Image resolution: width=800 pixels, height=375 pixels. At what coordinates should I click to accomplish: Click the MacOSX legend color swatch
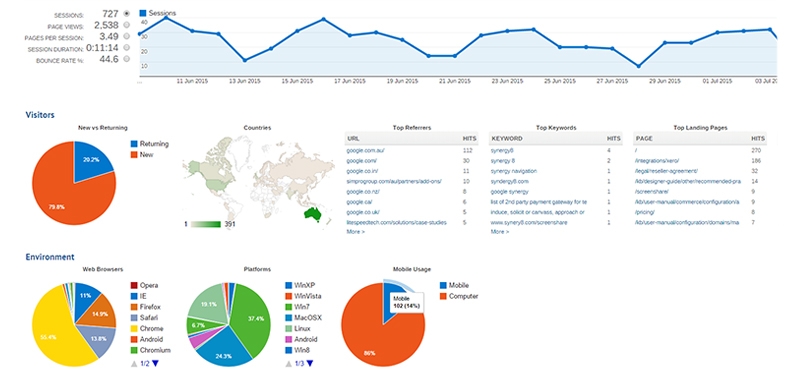(x=289, y=317)
